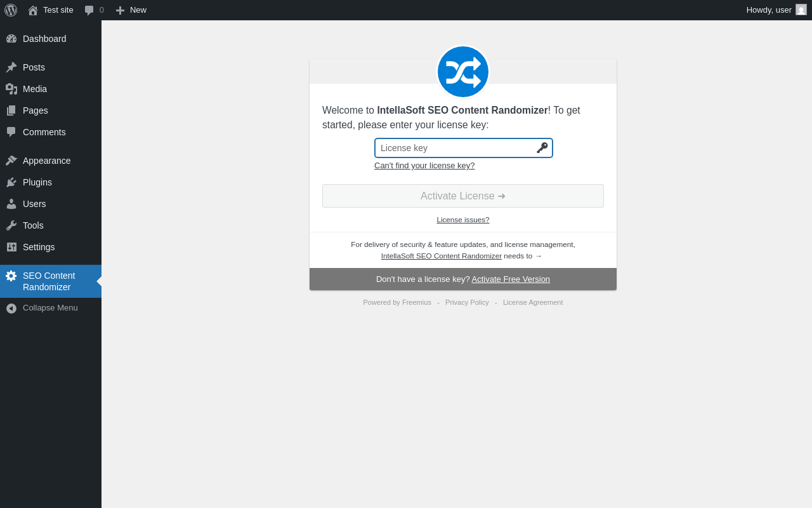Click the Appearance paintbrush icon

(11, 161)
